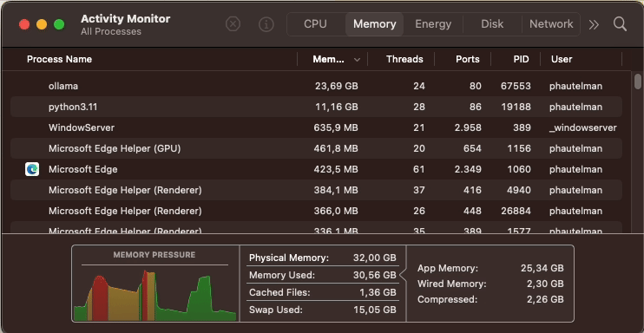The width and height of the screenshot is (644, 333).
Task: Select Microsoft Edge Helper (GPU) row
Action: pyautogui.click(x=316, y=148)
